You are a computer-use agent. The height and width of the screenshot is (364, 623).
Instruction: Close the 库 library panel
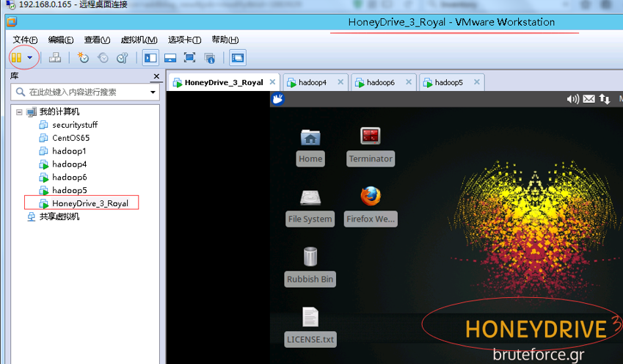click(156, 76)
